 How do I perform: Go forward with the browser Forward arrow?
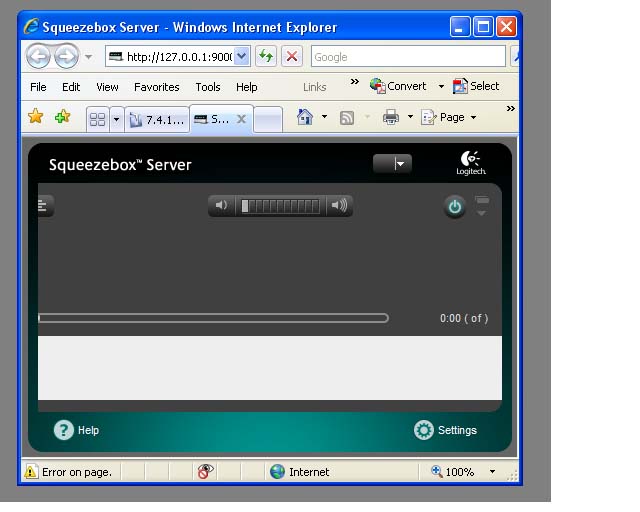click(x=66, y=56)
